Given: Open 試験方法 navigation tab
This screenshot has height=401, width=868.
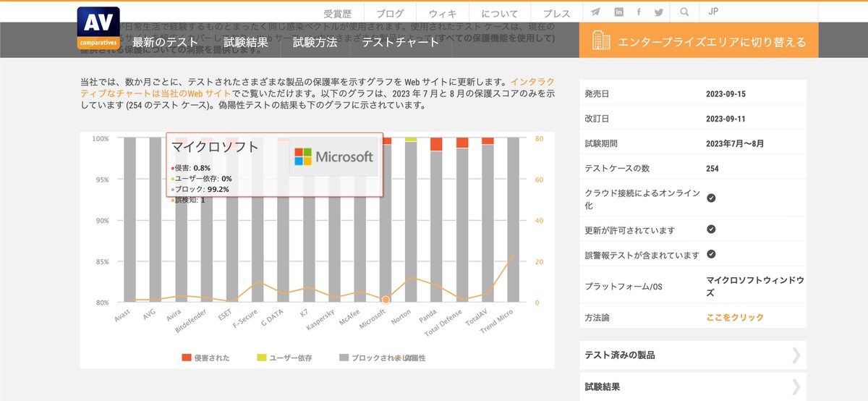Looking at the screenshot, I should click(x=315, y=42).
